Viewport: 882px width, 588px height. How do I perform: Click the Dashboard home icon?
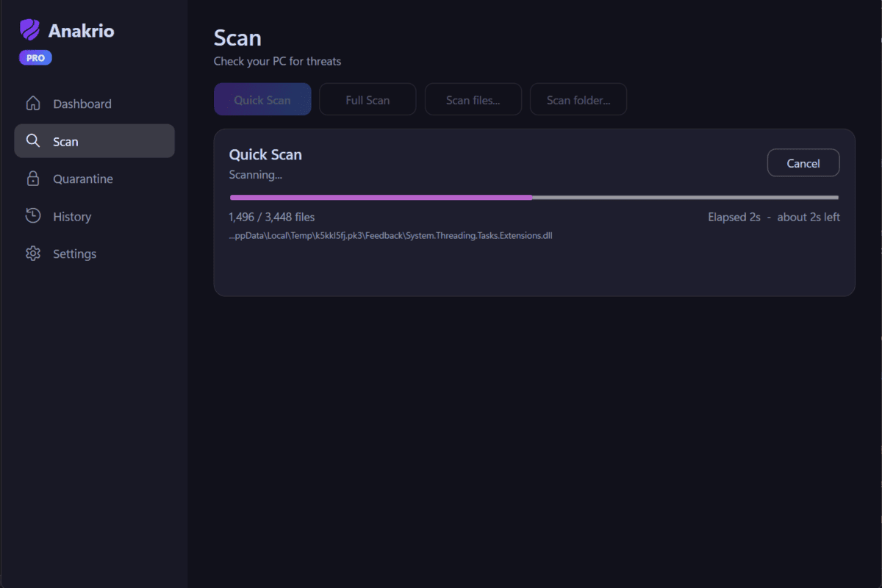pyautogui.click(x=32, y=104)
